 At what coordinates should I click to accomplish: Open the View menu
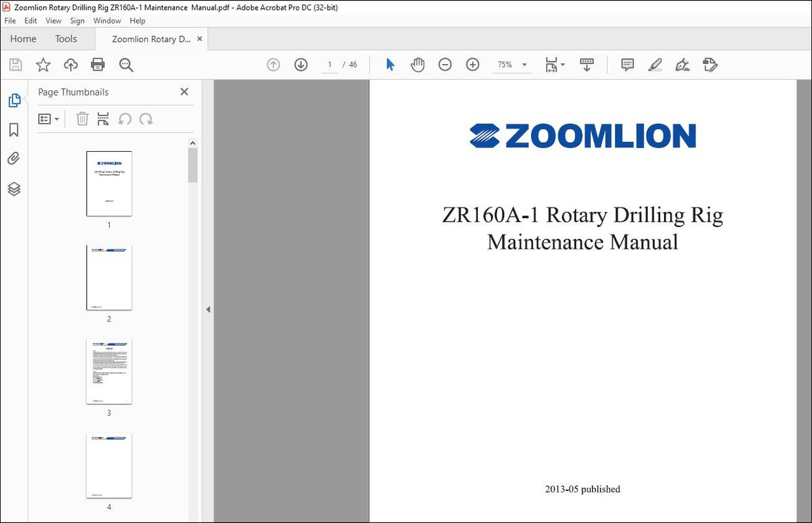[53, 20]
